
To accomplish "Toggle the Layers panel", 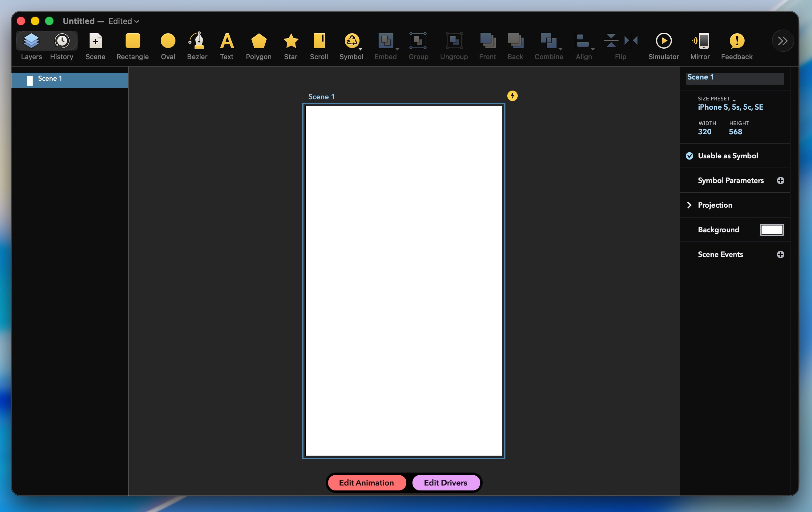I will [31, 41].
